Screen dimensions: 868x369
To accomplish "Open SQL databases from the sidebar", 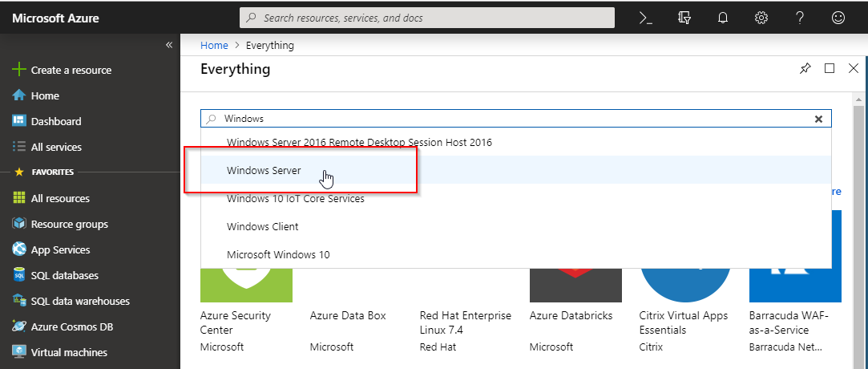I will click(x=64, y=275).
